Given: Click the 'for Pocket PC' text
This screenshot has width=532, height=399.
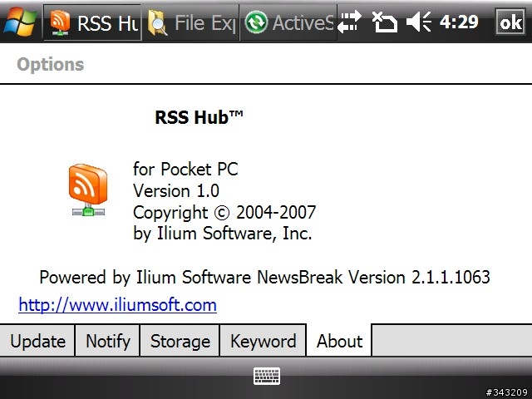Looking at the screenshot, I should (x=185, y=169).
